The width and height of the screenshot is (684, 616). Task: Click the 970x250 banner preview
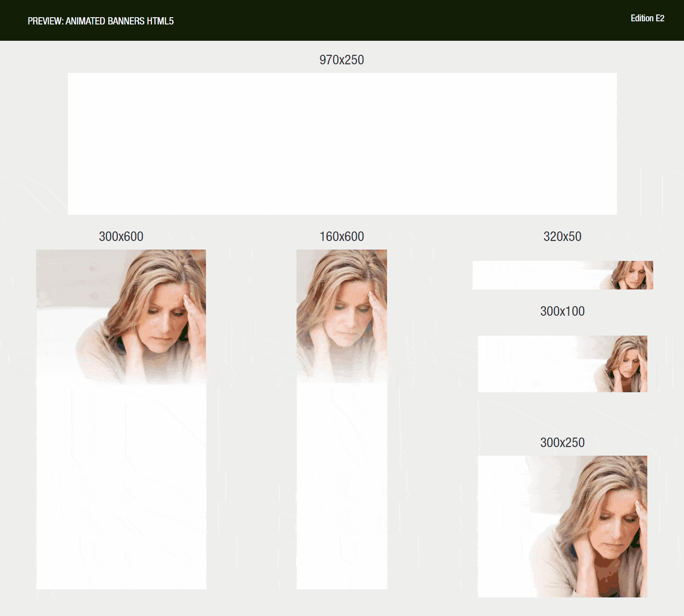342,144
